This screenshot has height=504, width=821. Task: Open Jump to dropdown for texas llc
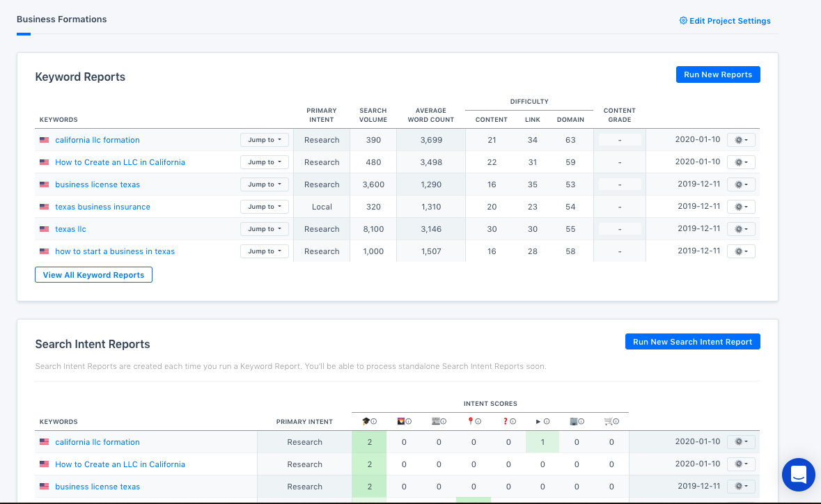coord(265,229)
